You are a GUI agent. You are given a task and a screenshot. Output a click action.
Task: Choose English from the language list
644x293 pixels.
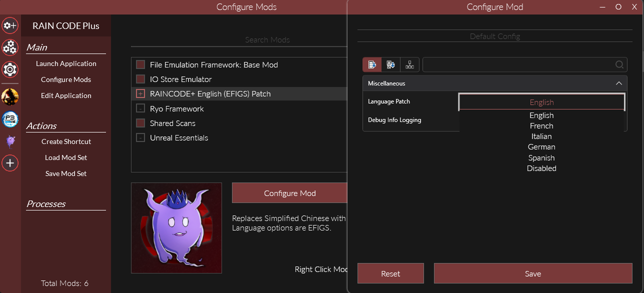point(542,115)
